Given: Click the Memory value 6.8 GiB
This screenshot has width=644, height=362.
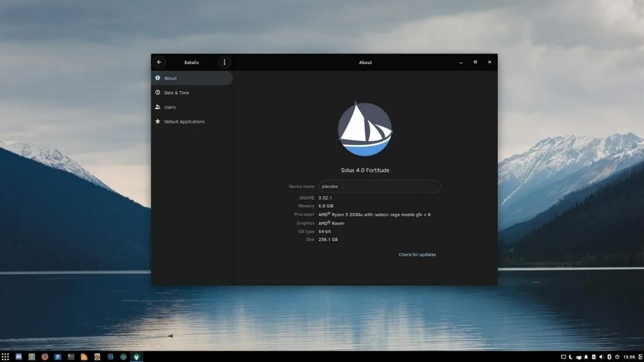Looking at the screenshot, I should tap(325, 206).
